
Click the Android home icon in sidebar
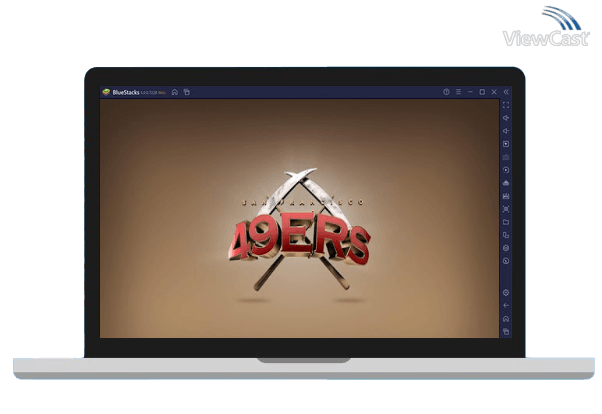click(506, 319)
